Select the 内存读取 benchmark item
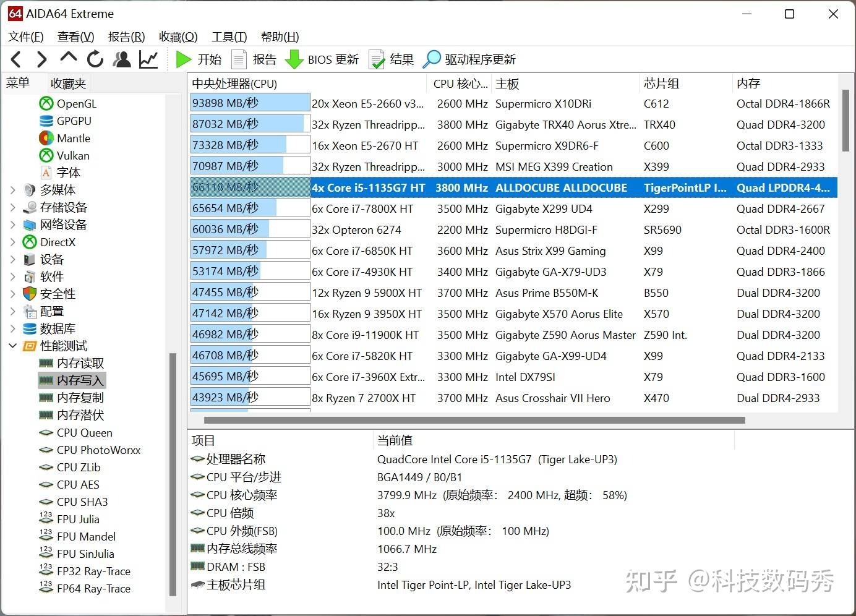856x616 pixels. 80,363
